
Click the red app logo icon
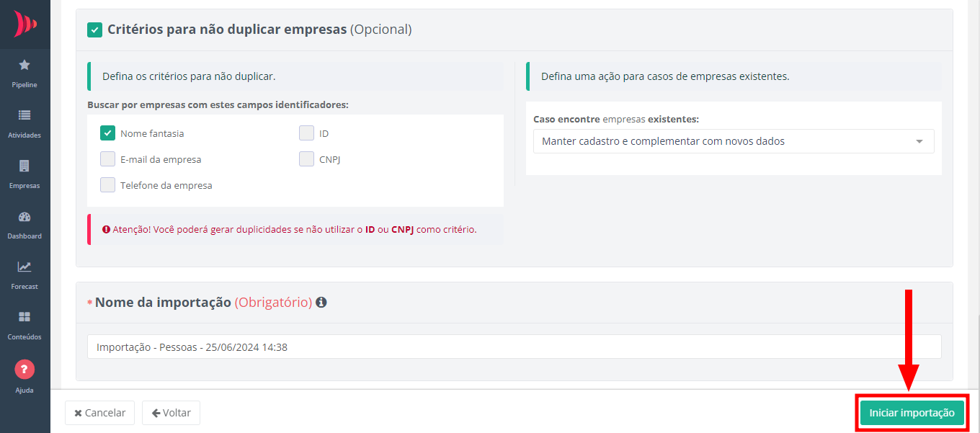pyautogui.click(x=24, y=24)
